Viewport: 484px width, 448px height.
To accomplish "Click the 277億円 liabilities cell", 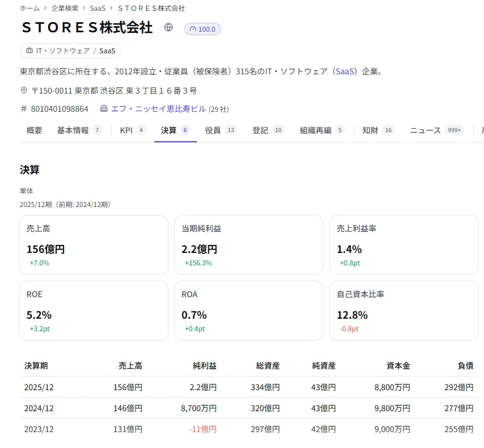I will point(459,408).
